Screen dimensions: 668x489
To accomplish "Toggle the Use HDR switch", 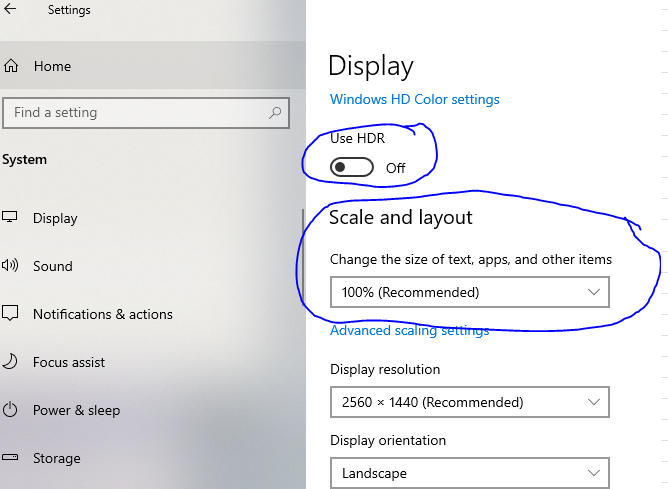I will click(351, 167).
